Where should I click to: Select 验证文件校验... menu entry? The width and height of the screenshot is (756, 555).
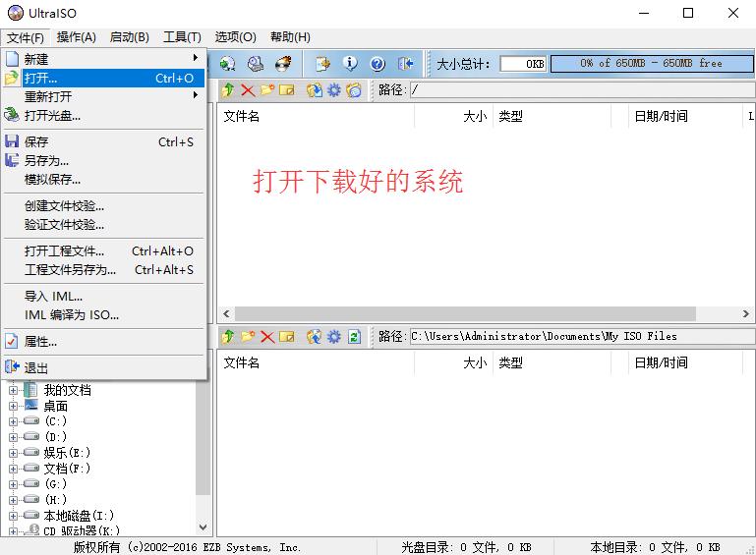pos(104,225)
